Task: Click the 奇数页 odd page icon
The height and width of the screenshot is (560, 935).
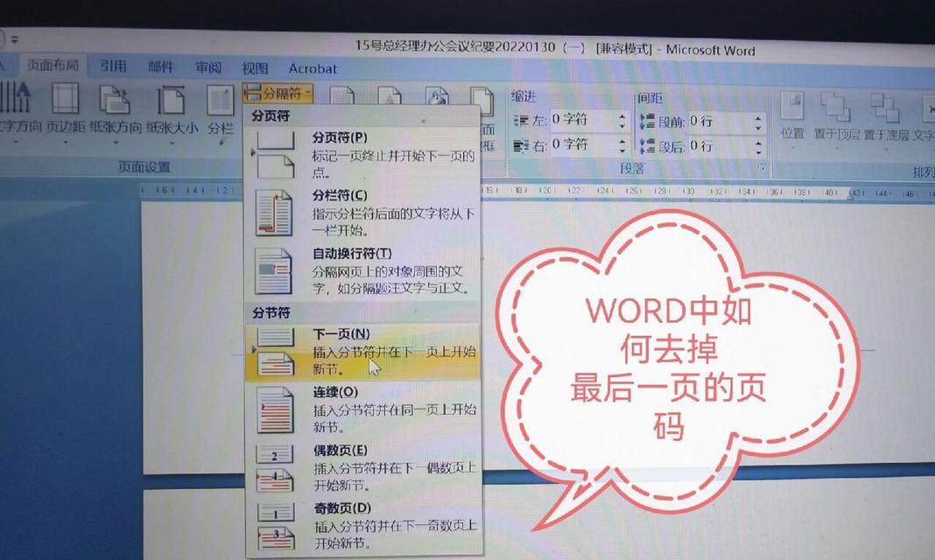Action: [x=276, y=526]
